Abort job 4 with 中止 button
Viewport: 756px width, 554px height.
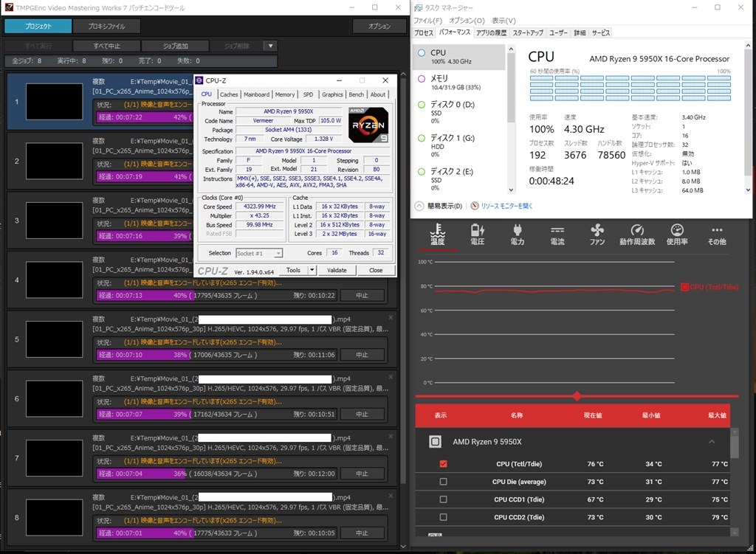tap(362, 295)
